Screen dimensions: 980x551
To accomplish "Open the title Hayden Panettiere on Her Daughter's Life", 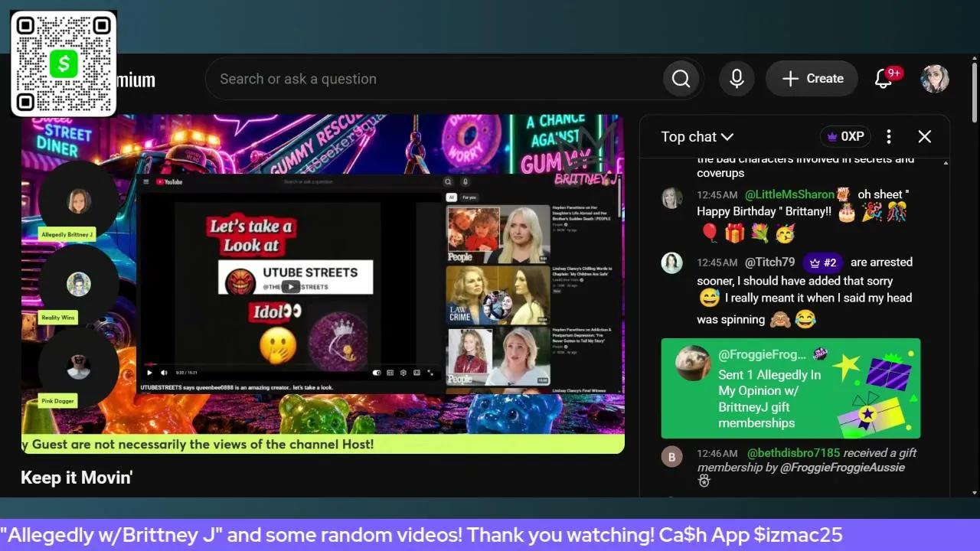I will tap(583, 213).
